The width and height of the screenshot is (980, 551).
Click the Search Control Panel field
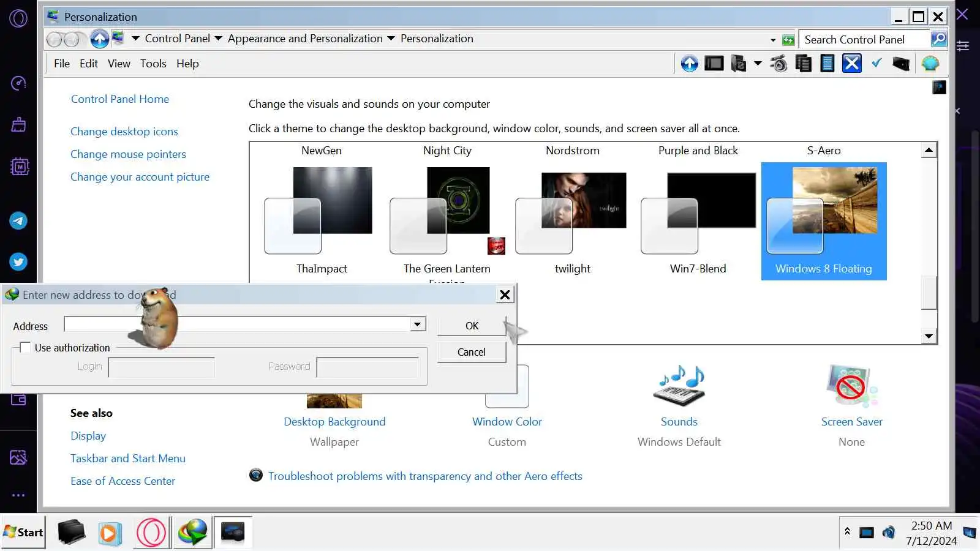coord(864,40)
